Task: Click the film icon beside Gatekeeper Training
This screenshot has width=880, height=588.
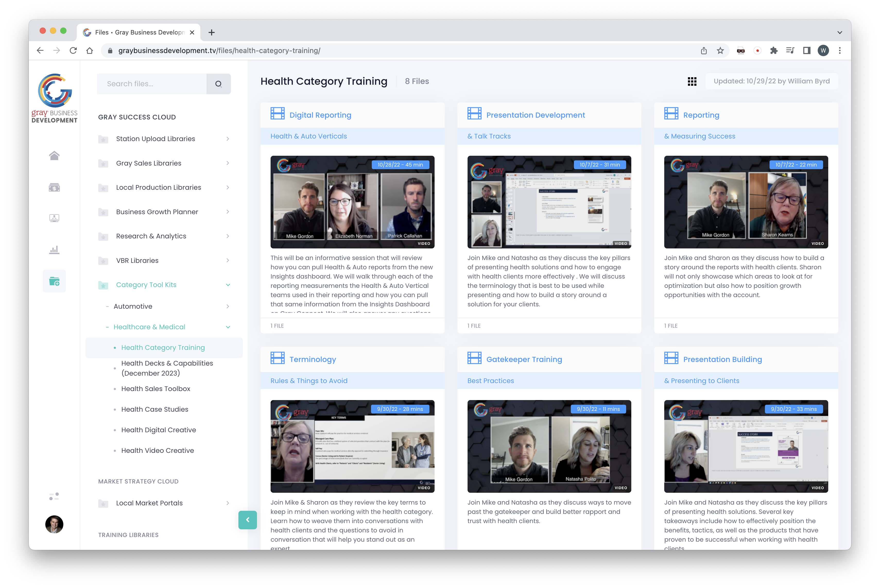Action: [x=474, y=358]
